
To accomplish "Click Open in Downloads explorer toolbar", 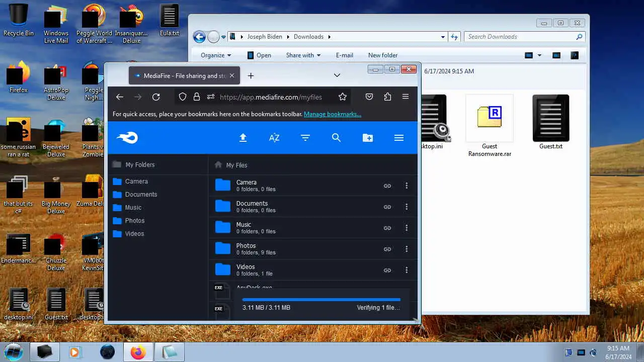I will tap(259, 55).
